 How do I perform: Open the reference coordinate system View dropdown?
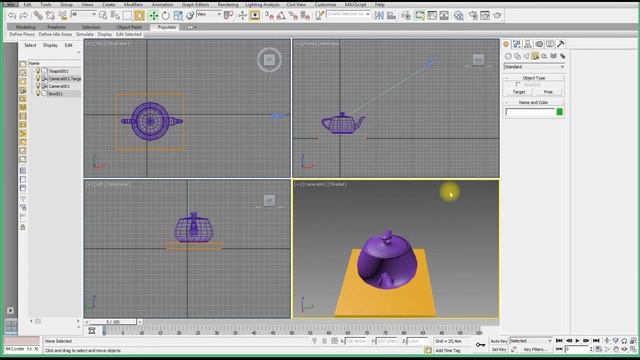[209, 14]
